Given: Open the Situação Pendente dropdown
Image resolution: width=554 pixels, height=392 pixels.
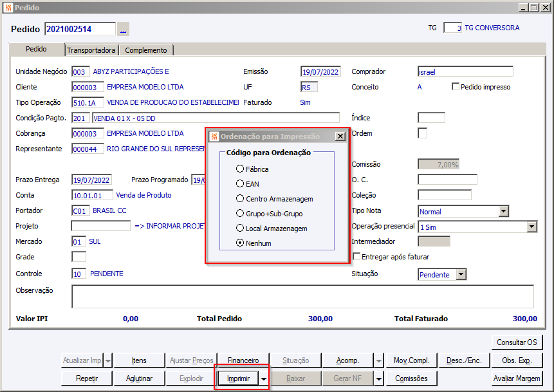Looking at the screenshot, I should (461, 275).
